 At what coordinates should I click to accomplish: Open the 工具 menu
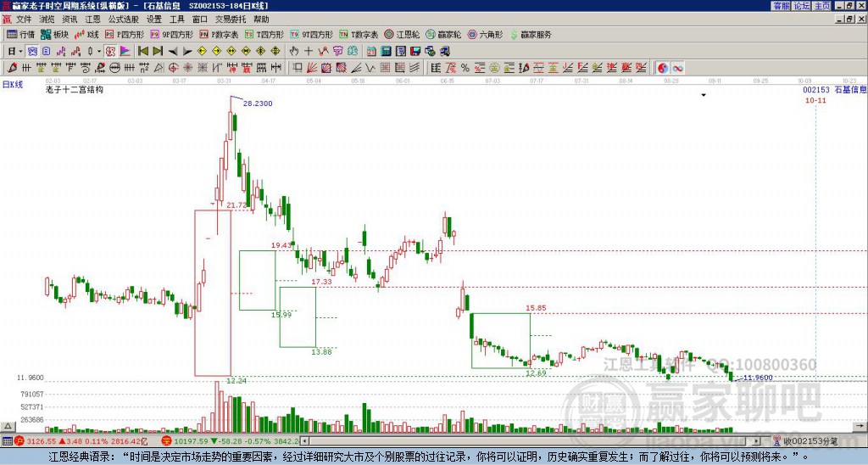click(176, 20)
